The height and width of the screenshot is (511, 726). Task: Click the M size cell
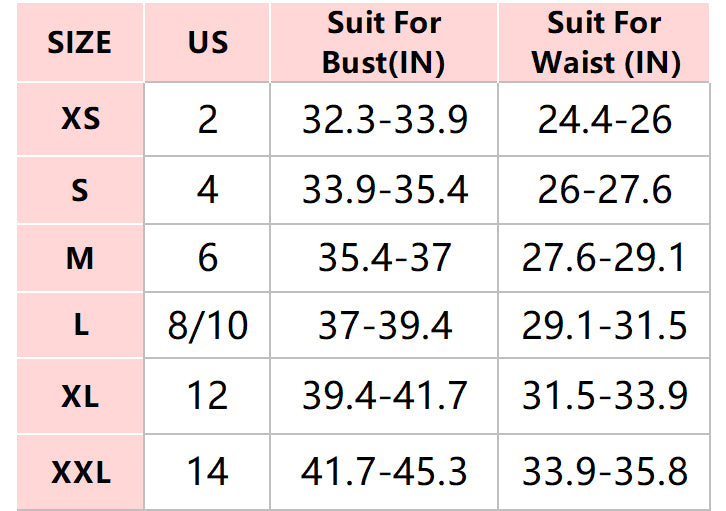80,258
